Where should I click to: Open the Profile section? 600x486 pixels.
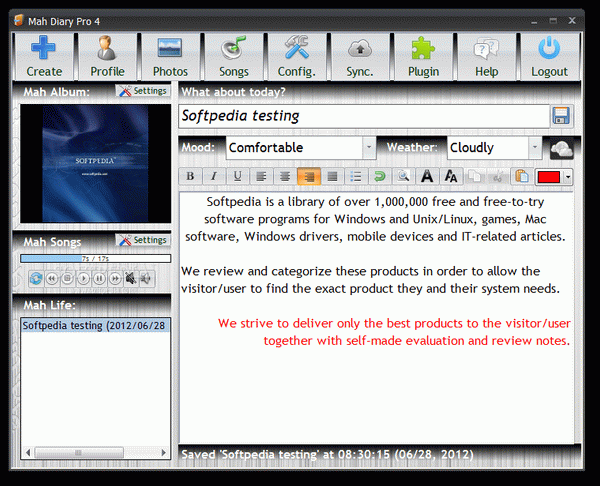[x=107, y=56]
